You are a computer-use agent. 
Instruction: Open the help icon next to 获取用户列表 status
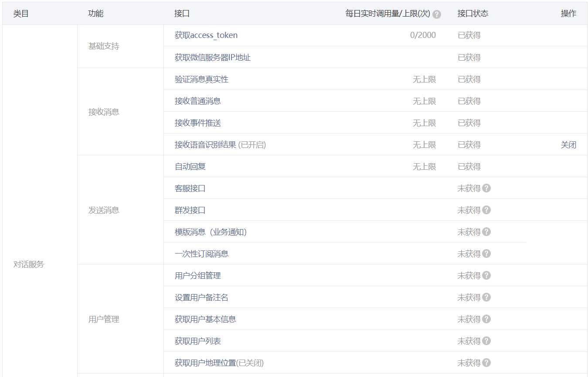[x=487, y=341]
